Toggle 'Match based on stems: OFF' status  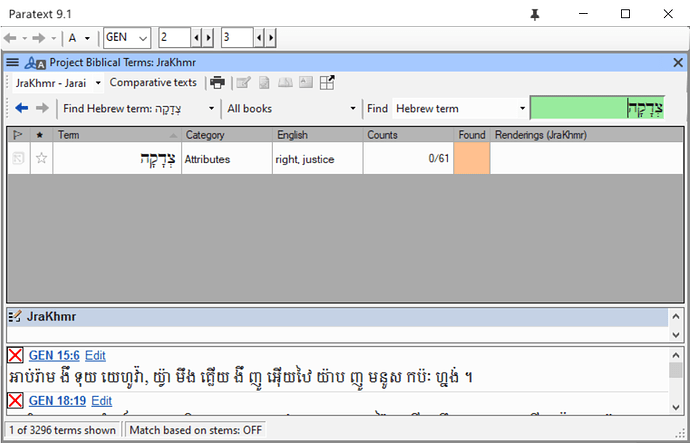196,430
